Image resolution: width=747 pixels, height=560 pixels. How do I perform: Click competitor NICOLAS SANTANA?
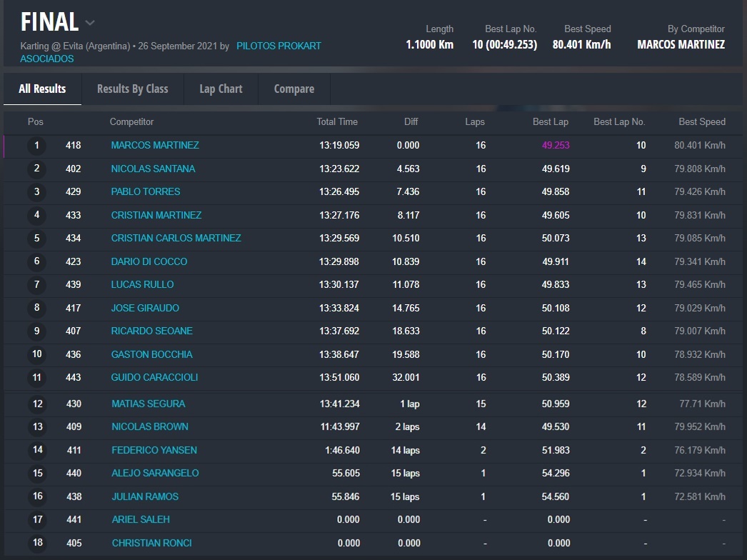tap(153, 169)
